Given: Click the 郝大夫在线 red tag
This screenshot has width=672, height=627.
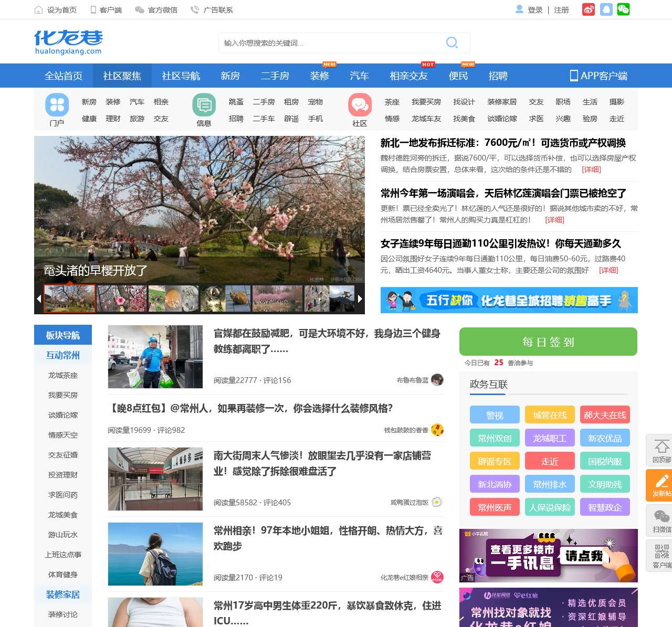Looking at the screenshot, I should (x=605, y=415).
